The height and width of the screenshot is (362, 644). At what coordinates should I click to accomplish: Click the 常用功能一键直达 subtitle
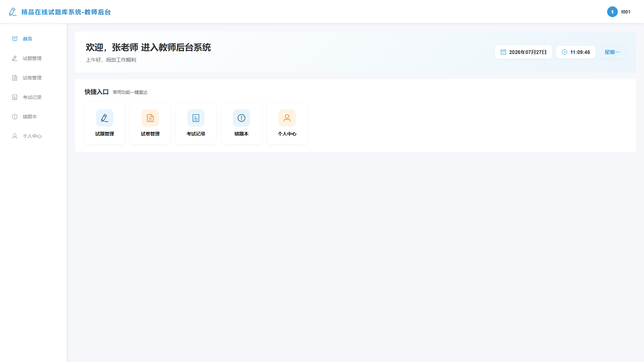pyautogui.click(x=130, y=92)
